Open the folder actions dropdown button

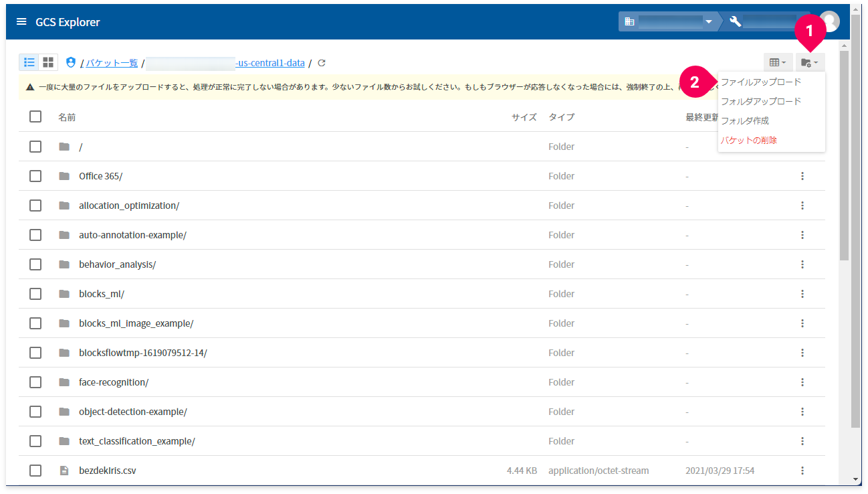(810, 62)
